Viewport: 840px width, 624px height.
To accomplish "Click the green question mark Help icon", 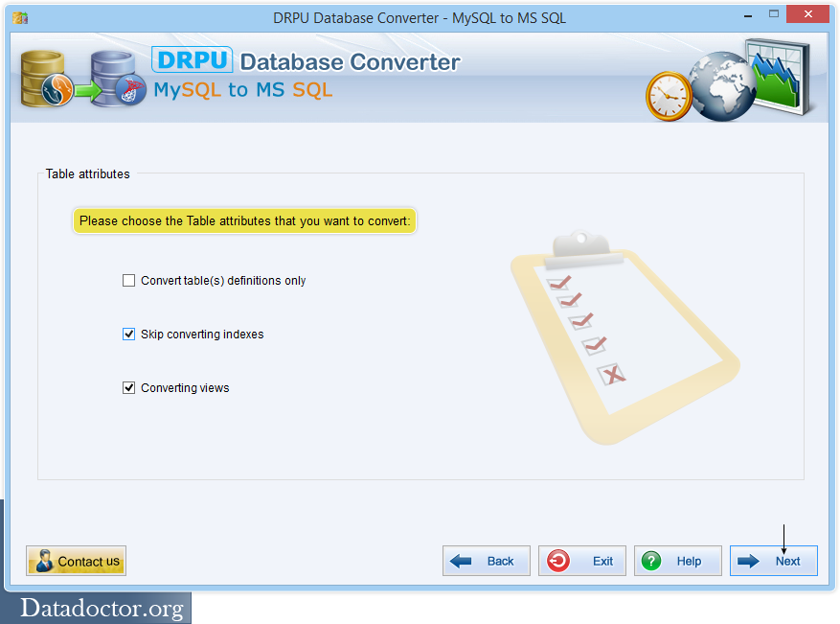I will [651, 561].
